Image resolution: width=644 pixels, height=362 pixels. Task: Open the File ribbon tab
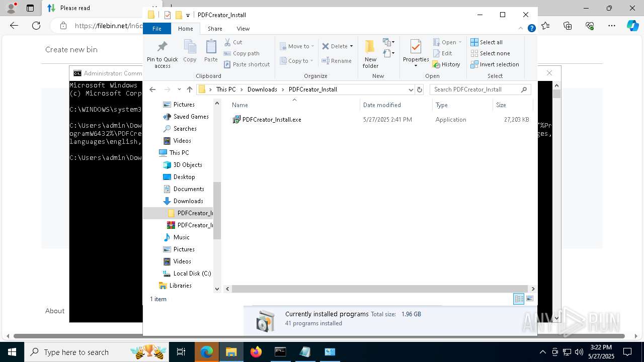(x=157, y=29)
